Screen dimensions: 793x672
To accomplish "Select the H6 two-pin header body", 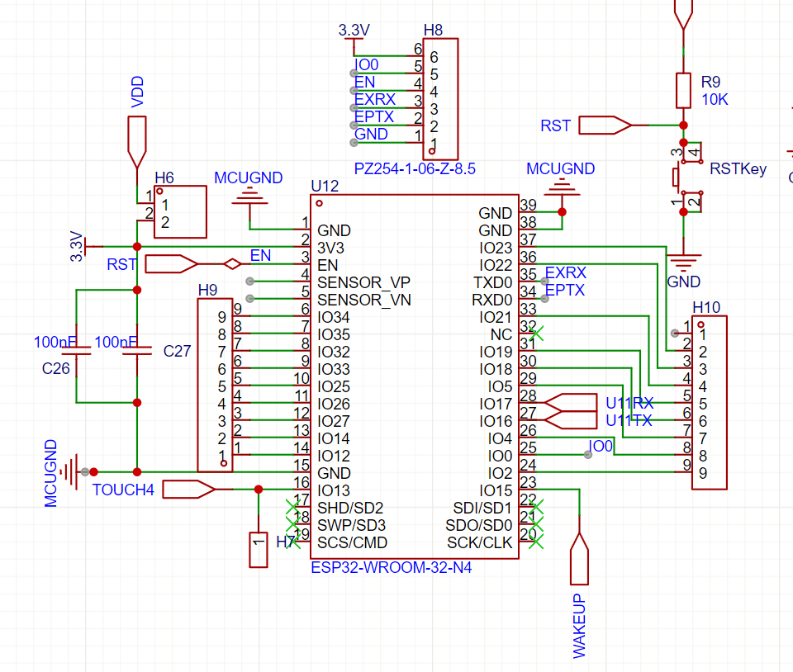I will (180, 211).
